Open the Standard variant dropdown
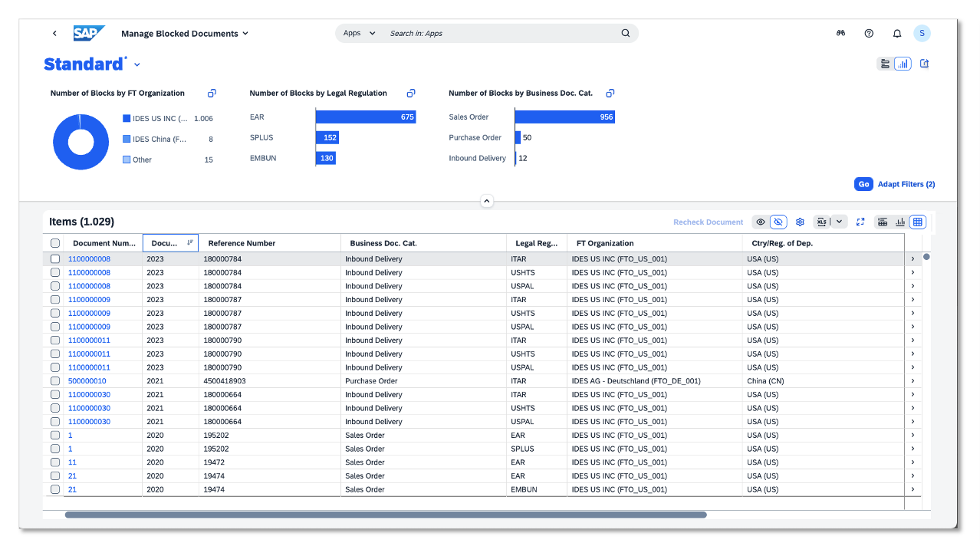The width and height of the screenshot is (980, 556). click(x=135, y=64)
